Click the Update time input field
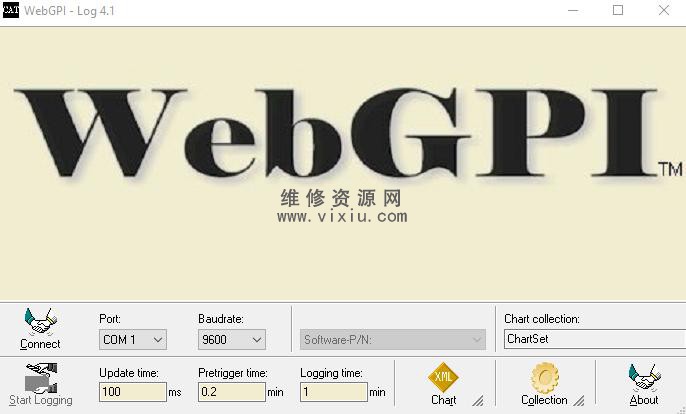The image size is (686, 414). click(133, 392)
